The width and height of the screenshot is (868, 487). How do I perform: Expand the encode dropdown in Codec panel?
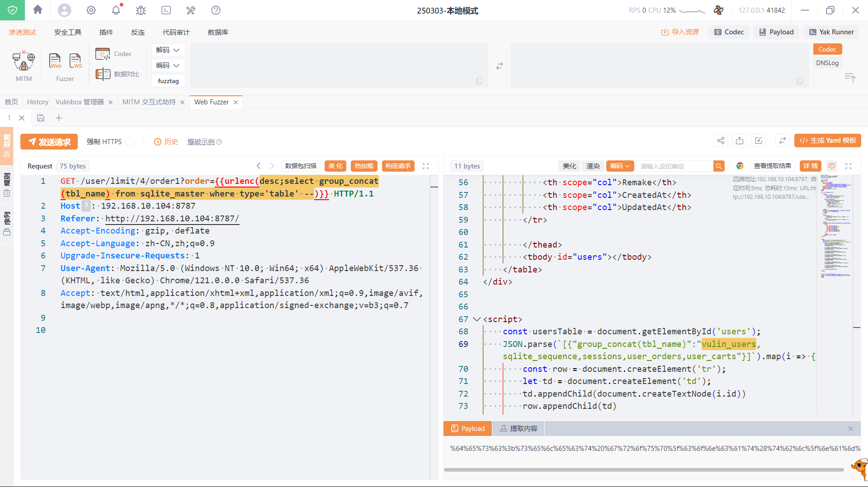coord(168,66)
